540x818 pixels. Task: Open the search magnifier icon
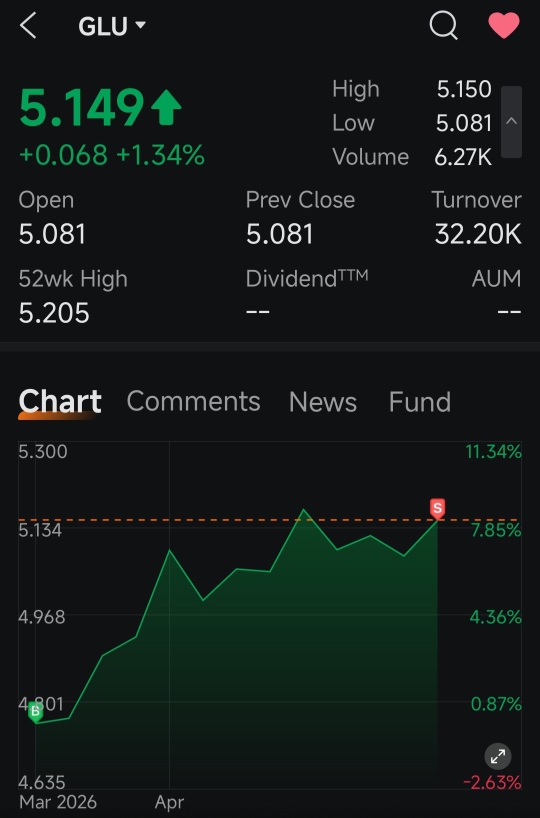443,25
